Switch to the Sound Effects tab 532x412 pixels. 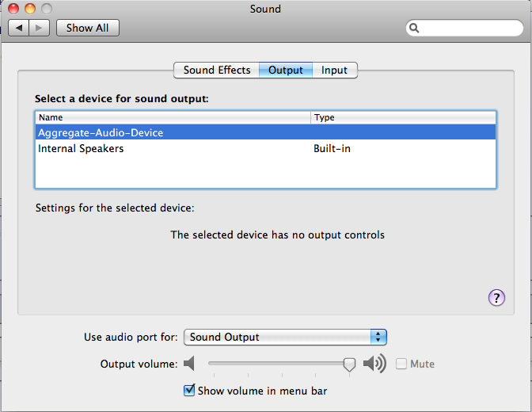point(216,70)
